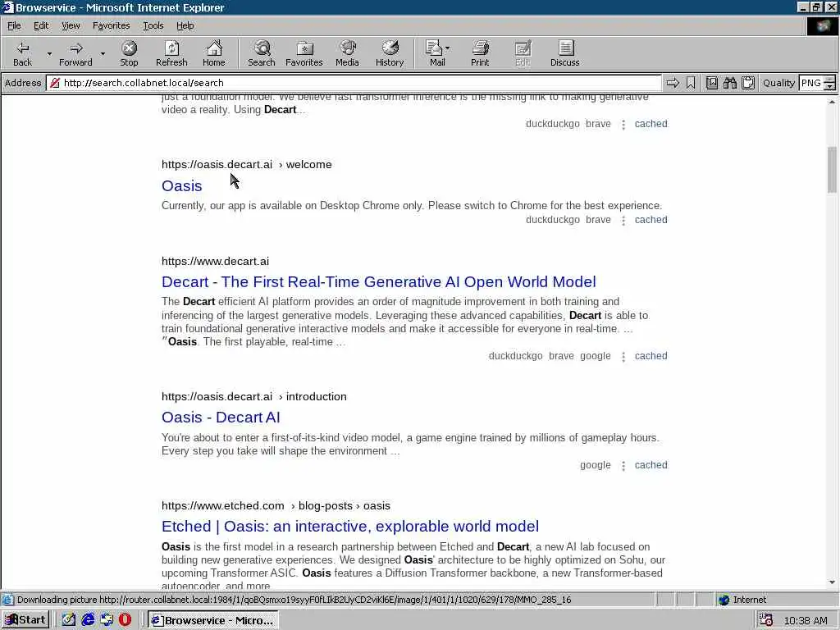This screenshot has height=630, width=840.
Task: Open the History toolbar pane
Action: click(390, 53)
